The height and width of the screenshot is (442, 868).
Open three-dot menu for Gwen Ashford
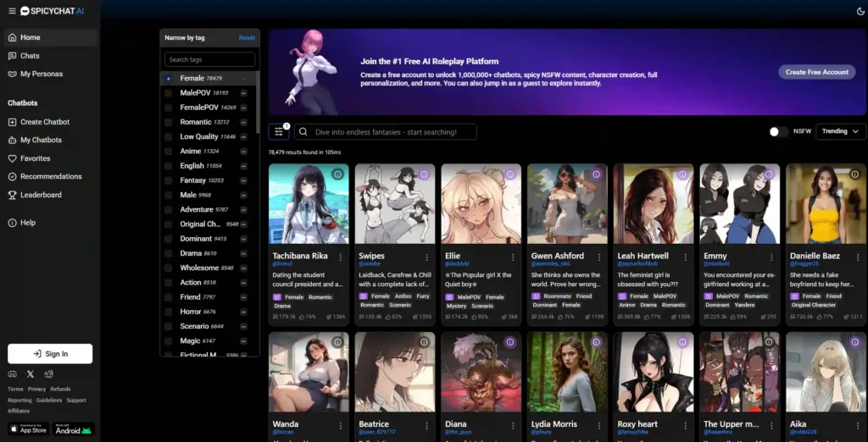click(x=599, y=257)
